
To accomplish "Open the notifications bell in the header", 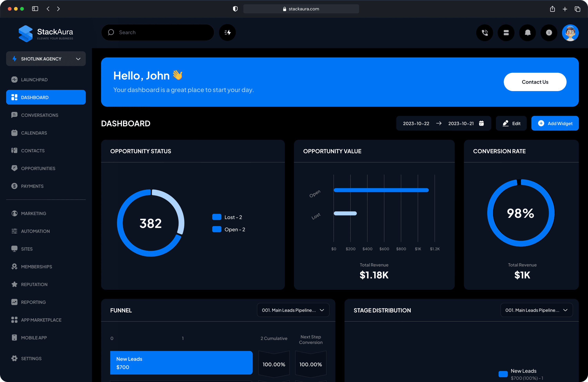I will [527, 32].
